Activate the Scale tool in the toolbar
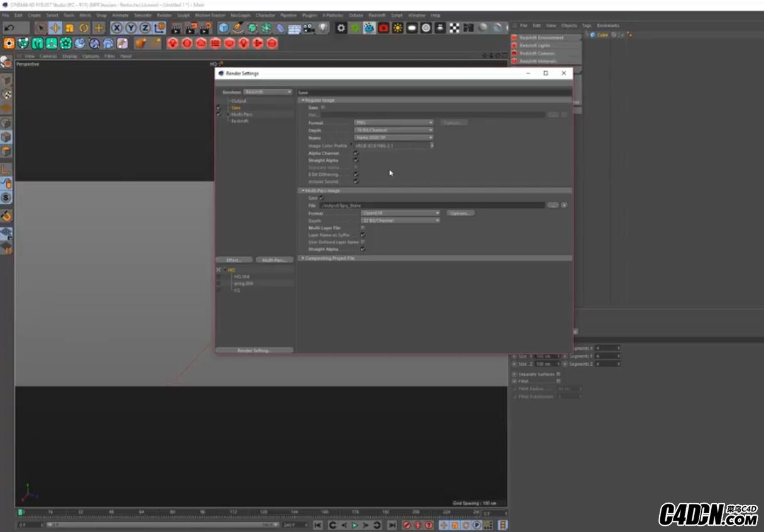Image resolution: width=764 pixels, height=532 pixels. tap(70, 28)
